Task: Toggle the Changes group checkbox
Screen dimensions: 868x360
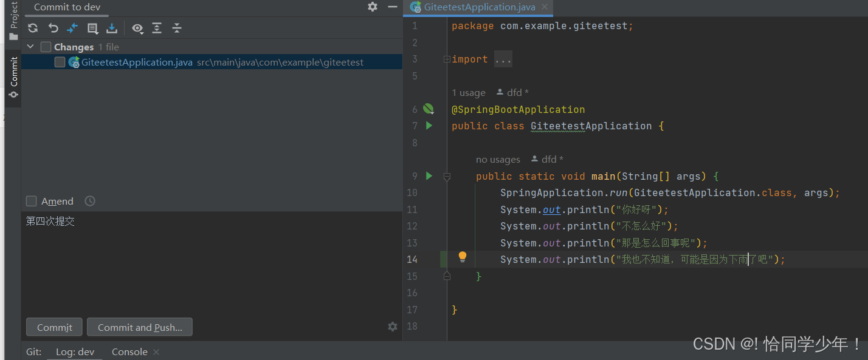Action: pos(46,47)
